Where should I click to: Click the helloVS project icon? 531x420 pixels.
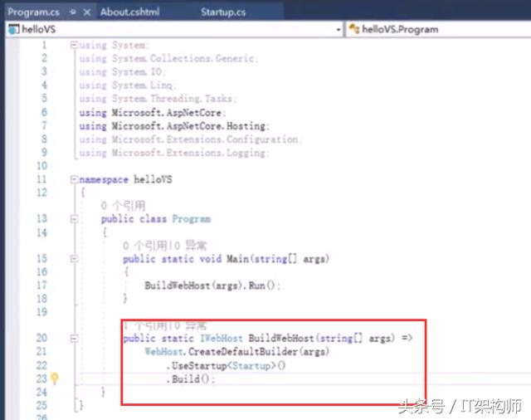tap(14, 30)
